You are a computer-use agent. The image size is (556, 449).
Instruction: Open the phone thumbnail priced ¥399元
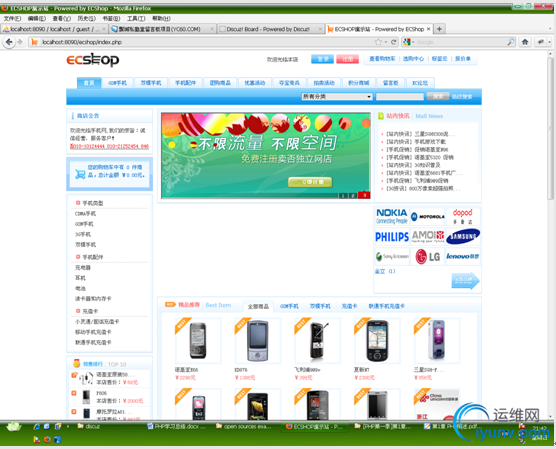(317, 340)
